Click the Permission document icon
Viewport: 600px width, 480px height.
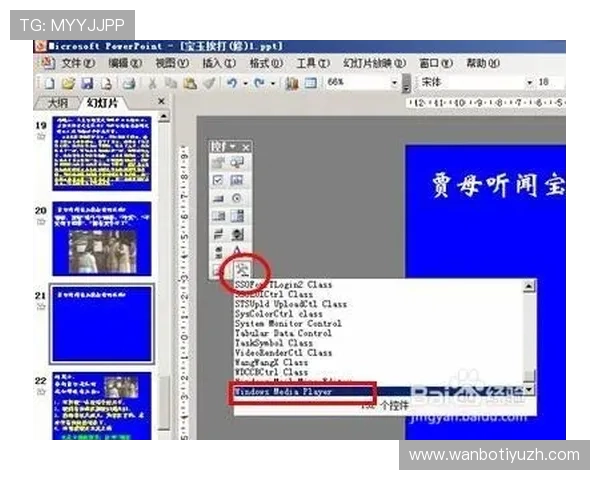pyautogui.click(x=108, y=83)
